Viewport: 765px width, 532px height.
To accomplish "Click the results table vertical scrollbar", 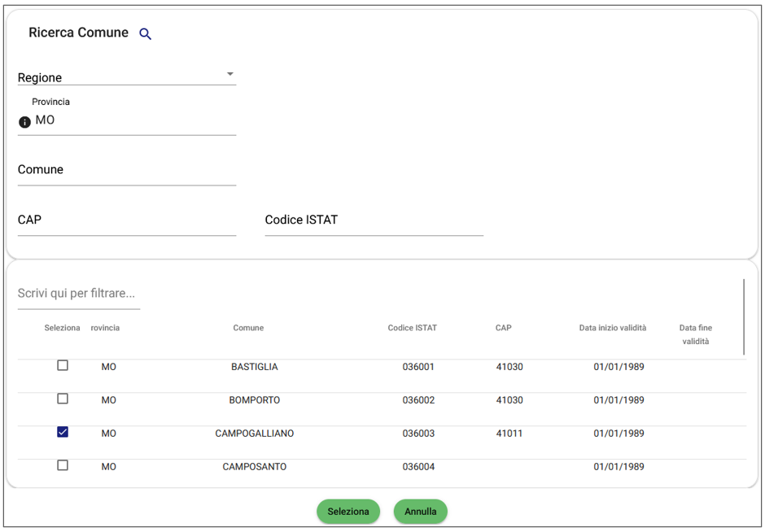I will tap(743, 317).
